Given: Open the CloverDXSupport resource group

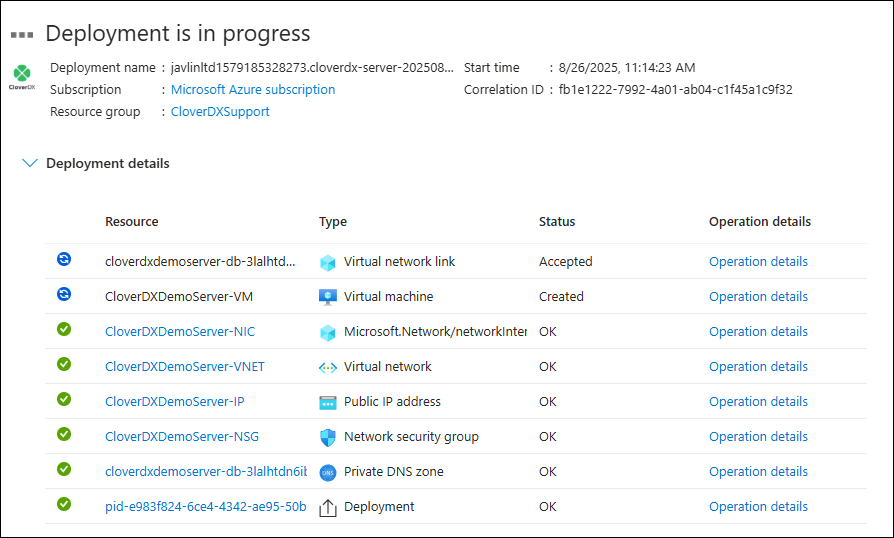Looking at the screenshot, I should click(220, 112).
